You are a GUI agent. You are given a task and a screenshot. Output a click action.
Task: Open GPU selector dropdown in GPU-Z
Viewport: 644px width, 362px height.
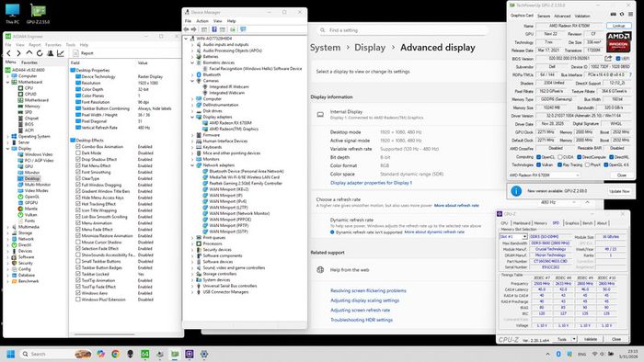pyautogui.click(x=545, y=175)
